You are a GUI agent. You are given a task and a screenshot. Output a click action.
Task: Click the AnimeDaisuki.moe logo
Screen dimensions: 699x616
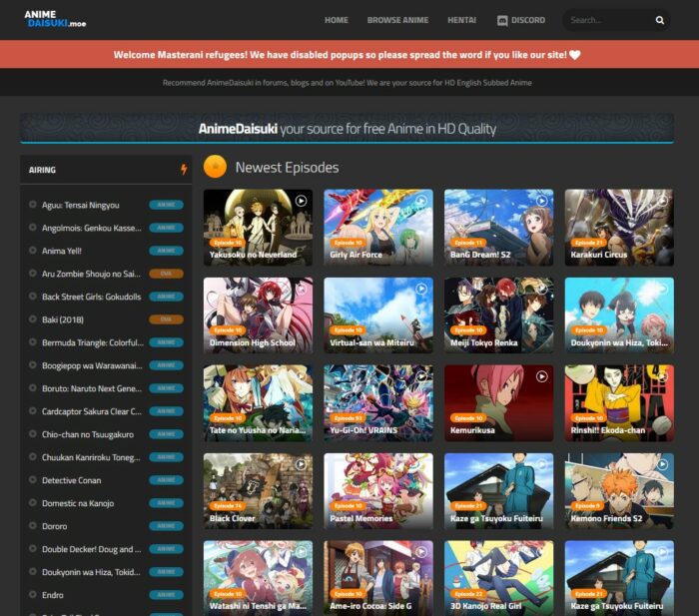(55, 19)
